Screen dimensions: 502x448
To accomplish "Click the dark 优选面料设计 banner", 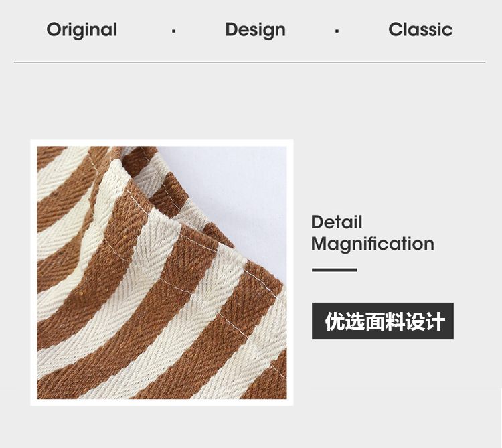I will tap(383, 321).
